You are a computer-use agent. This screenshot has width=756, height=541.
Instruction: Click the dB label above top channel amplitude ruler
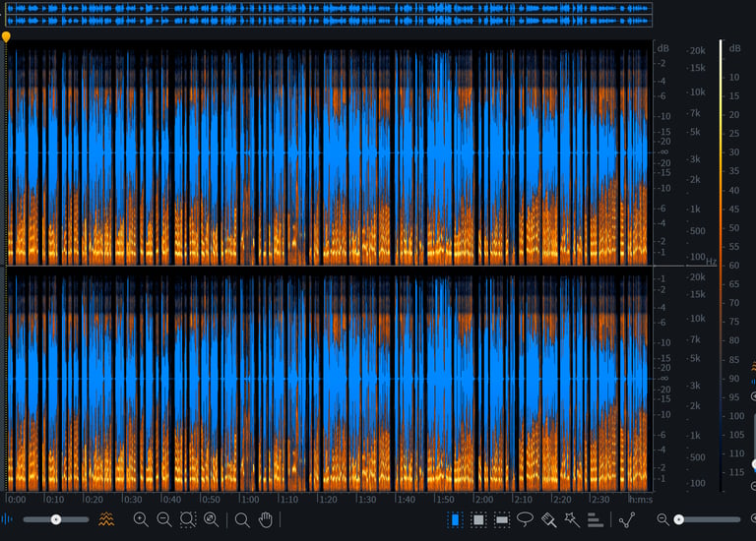[x=662, y=48]
